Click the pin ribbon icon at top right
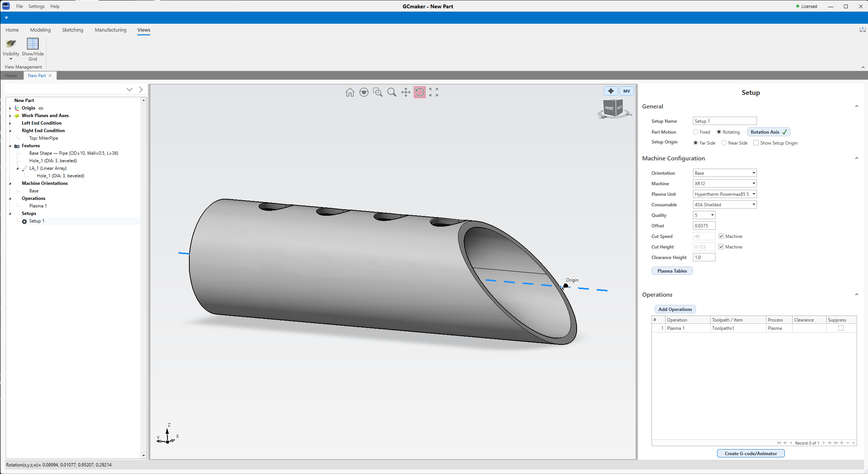Viewport: 868px width, 474px height. click(x=862, y=30)
